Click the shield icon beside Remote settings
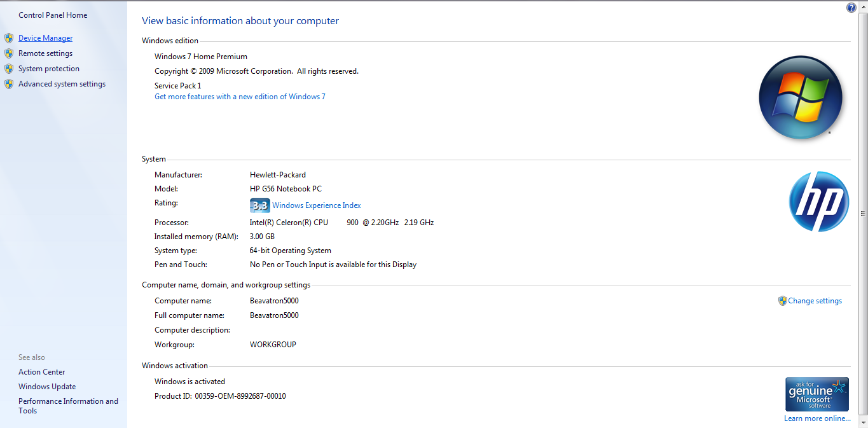Viewport: 868px width, 428px height. point(9,53)
